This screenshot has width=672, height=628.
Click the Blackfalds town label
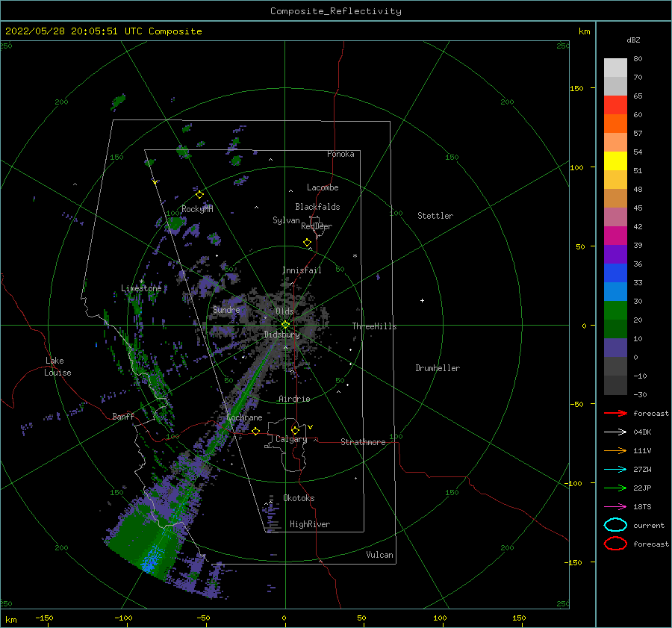click(x=317, y=207)
